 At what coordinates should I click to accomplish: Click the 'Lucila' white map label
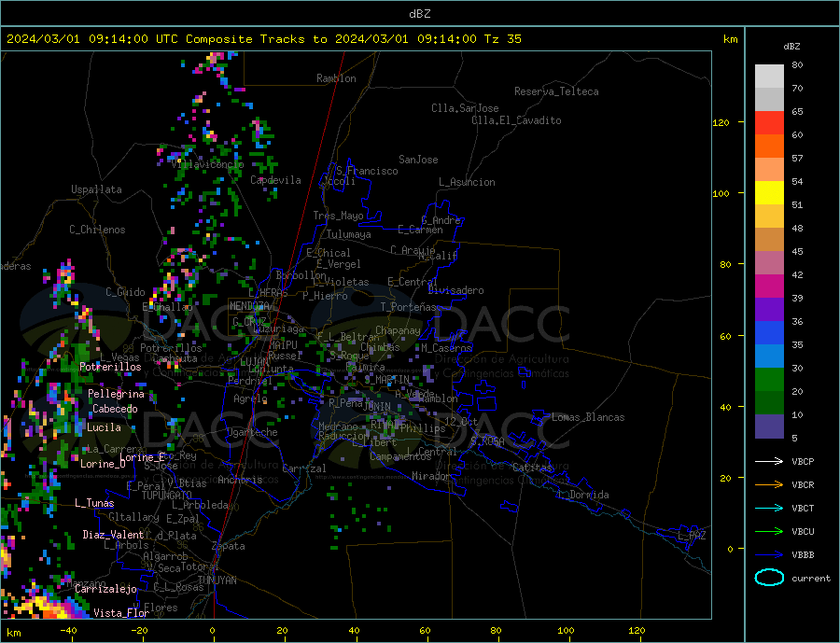[x=104, y=427]
